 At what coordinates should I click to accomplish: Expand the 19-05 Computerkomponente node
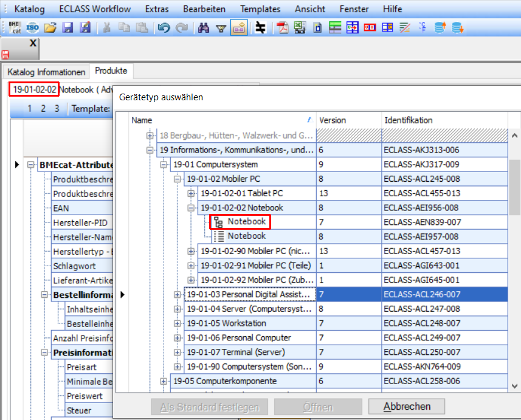click(x=164, y=381)
